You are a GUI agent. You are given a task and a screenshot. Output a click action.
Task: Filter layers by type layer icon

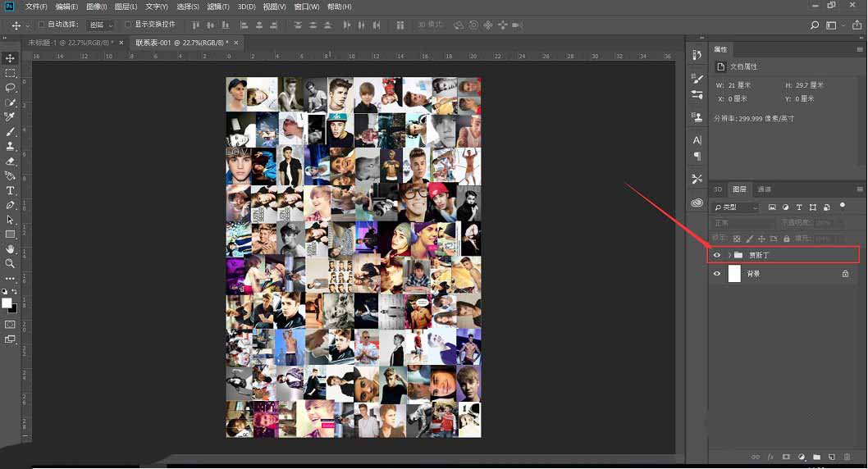click(799, 207)
